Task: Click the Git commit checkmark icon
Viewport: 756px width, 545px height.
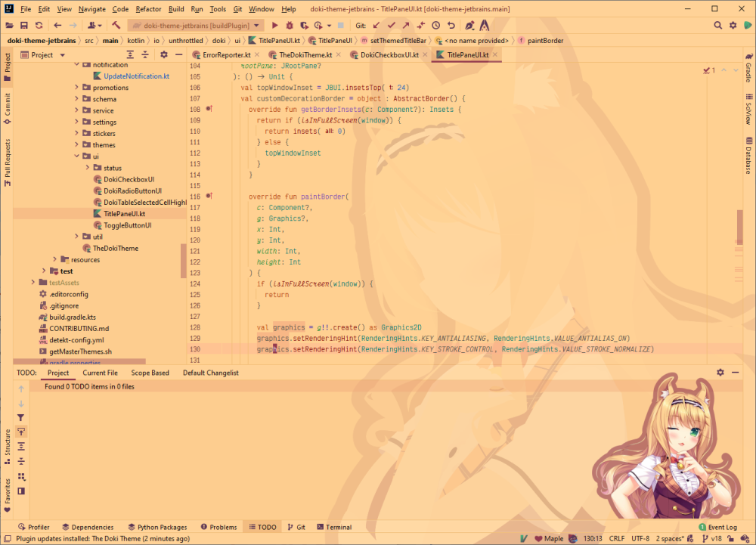Action: pyautogui.click(x=392, y=26)
